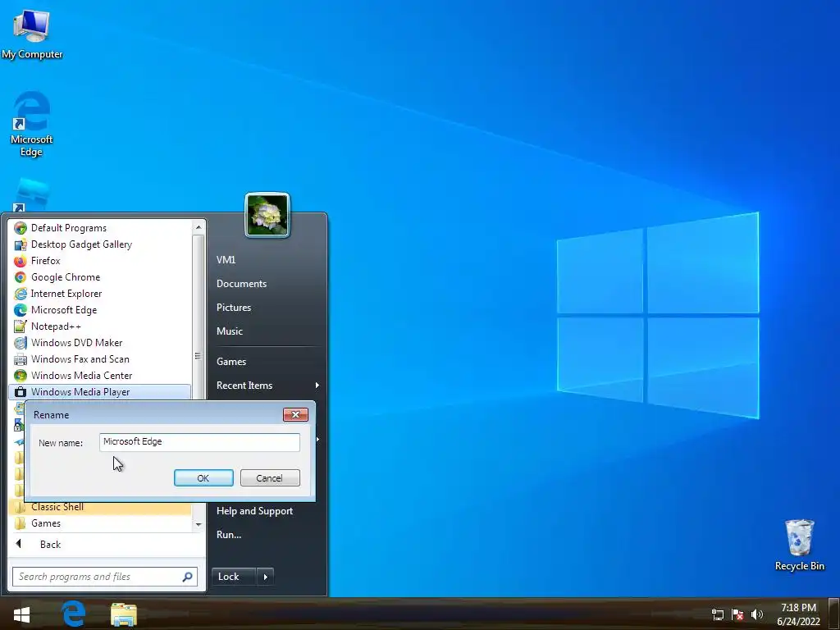Confirm the rename with OK
The image size is (840, 630).
pos(203,478)
